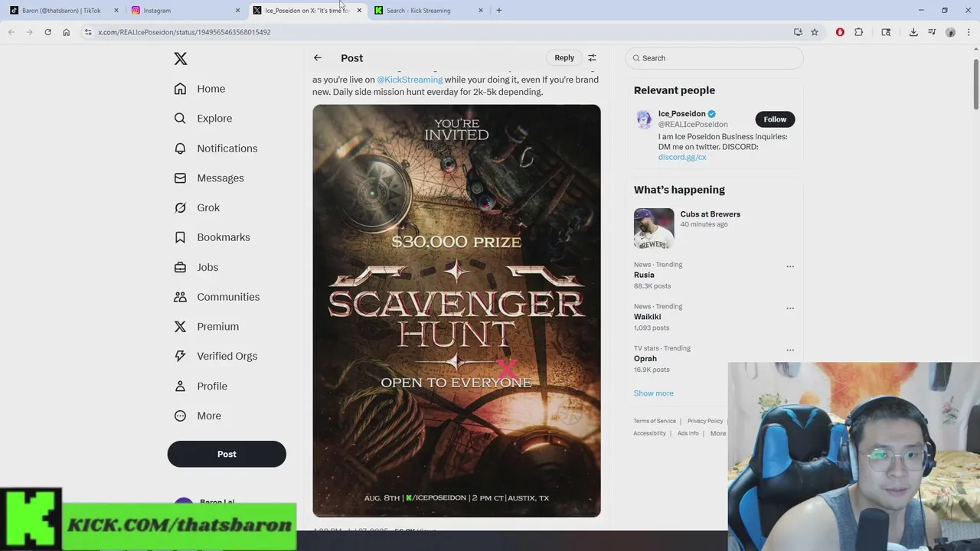The image size is (980, 551).
Task: Open the Oprah trending topic
Action: pyautogui.click(x=645, y=359)
